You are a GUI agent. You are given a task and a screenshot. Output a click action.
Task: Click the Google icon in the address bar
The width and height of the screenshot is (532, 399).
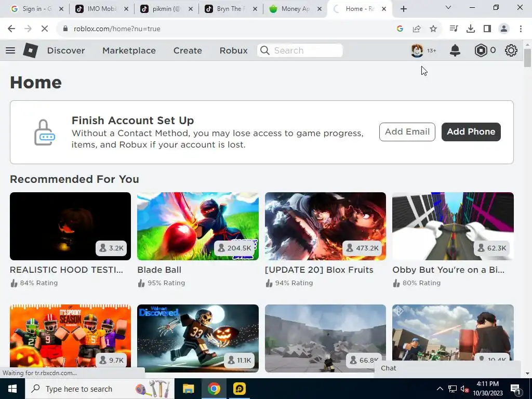(400, 29)
